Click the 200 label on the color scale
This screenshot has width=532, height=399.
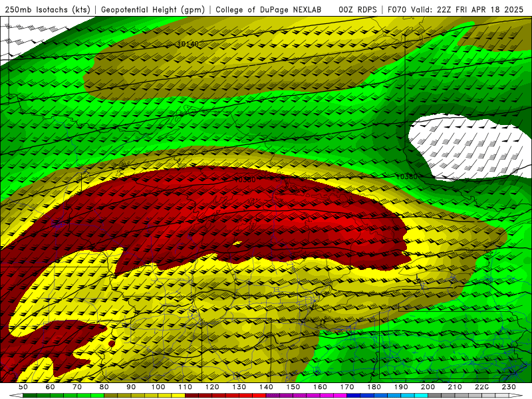click(428, 387)
